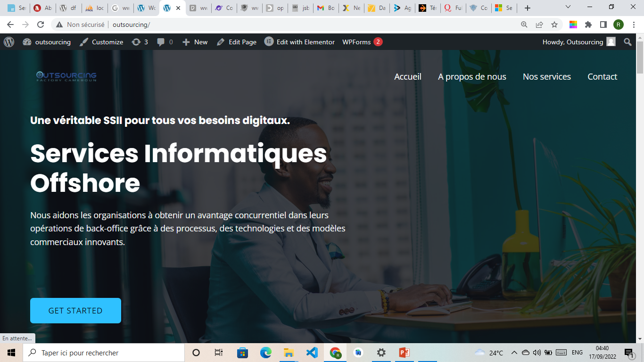Go to A propos de nous page
The width and height of the screenshot is (644, 362).
[472, 77]
